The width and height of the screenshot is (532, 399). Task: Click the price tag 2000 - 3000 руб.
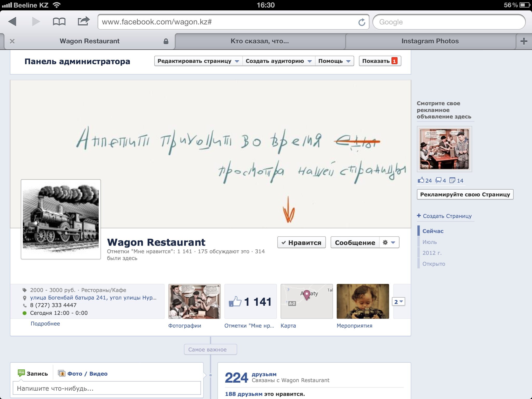pyautogui.click(x=52, y=290)
